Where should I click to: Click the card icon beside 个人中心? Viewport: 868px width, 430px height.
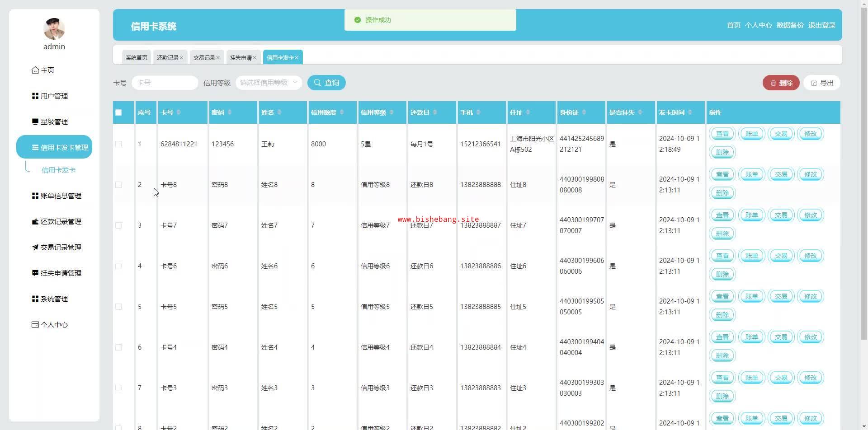pyautogui.click(x=35, y=324)
